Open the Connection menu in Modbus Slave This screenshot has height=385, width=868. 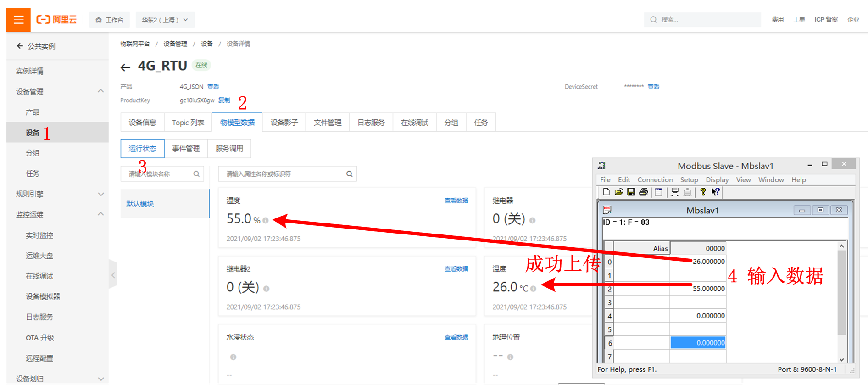[655, 180]
